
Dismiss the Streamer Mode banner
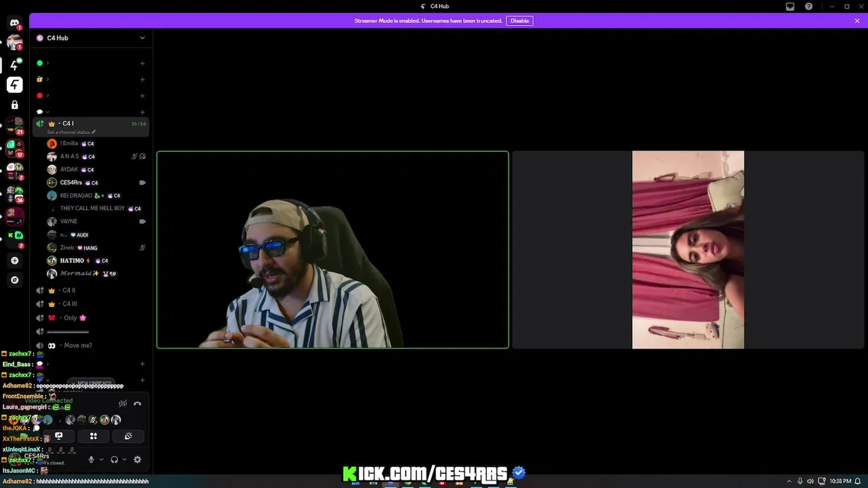coord(857,21)
